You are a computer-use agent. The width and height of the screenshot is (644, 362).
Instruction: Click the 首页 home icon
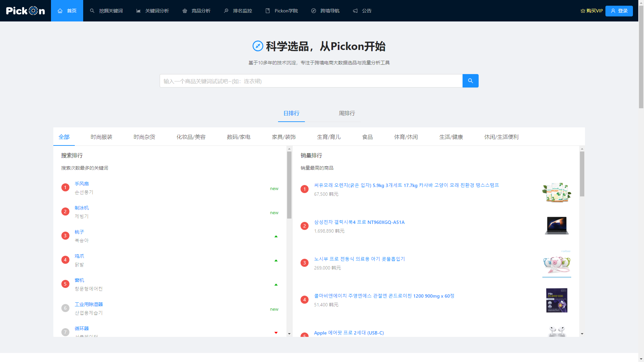click(60, 10)
